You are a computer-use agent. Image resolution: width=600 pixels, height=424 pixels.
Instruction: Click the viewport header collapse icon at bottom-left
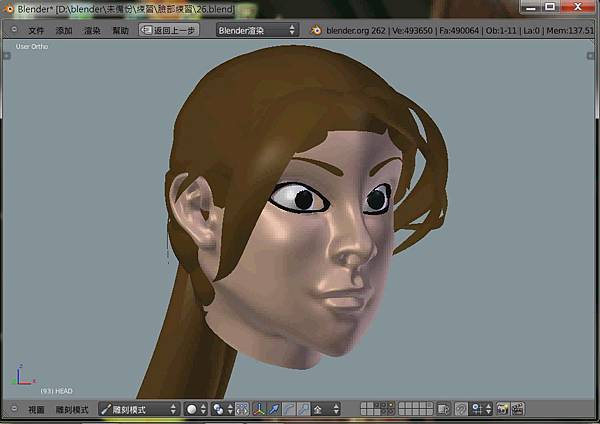[14, 409]
